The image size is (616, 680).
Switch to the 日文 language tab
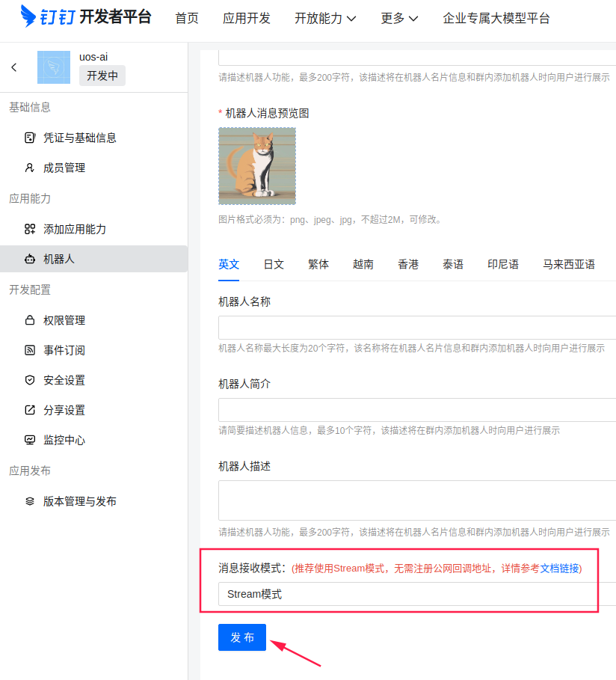(x=274, y=265)
